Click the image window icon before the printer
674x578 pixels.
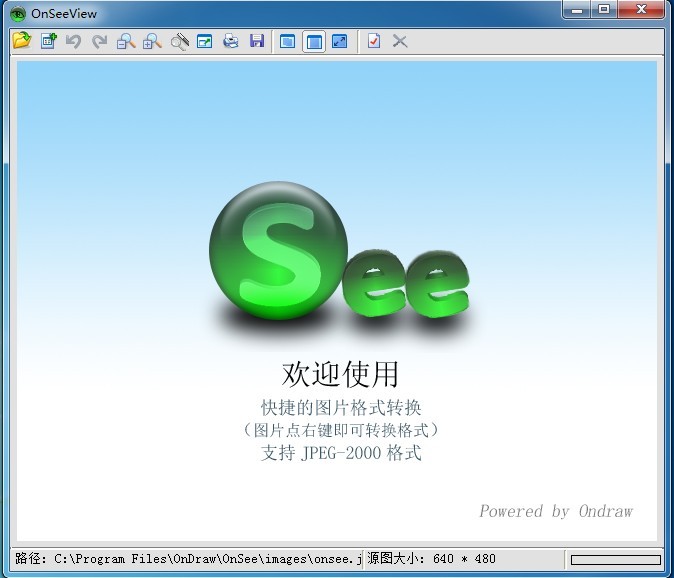click(205, 41)
